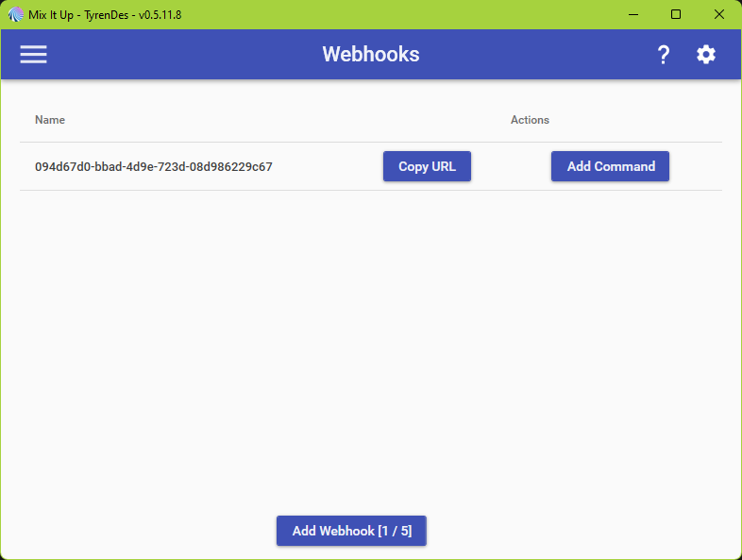Click the Webhooks page title
Screen dimensions: 742x560
click(x=371, y=55)
